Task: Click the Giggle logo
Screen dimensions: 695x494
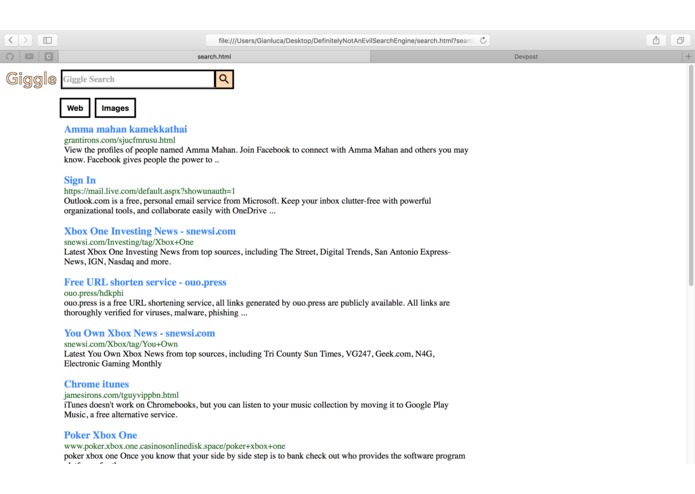Action: (31, 79)
